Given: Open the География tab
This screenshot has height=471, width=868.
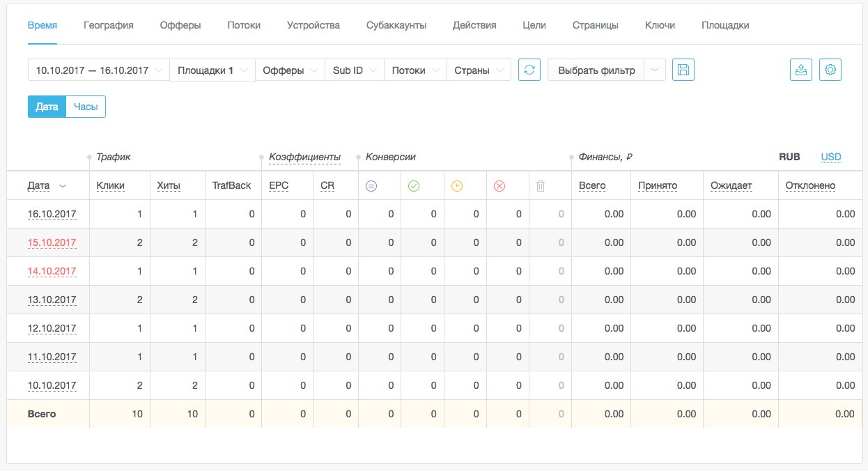Looking at the screenshot, I should (108, 25).
